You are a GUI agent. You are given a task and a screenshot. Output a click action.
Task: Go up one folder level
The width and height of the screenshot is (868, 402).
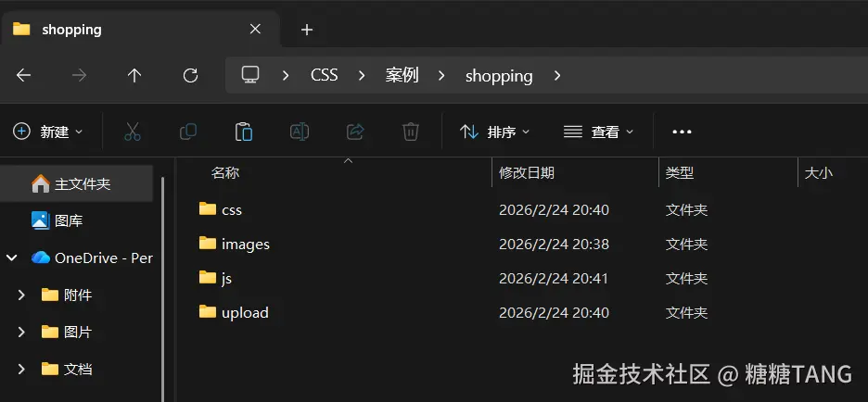coord(134,75)
